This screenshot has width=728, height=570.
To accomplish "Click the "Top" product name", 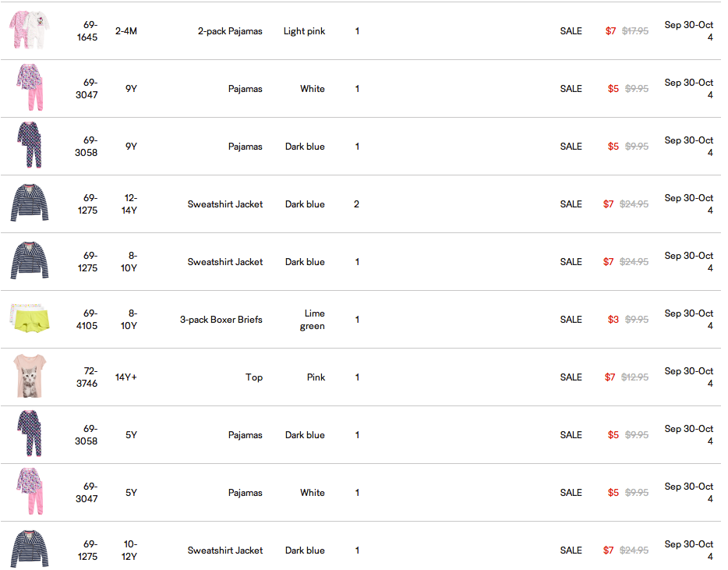I will pos(254,377).
